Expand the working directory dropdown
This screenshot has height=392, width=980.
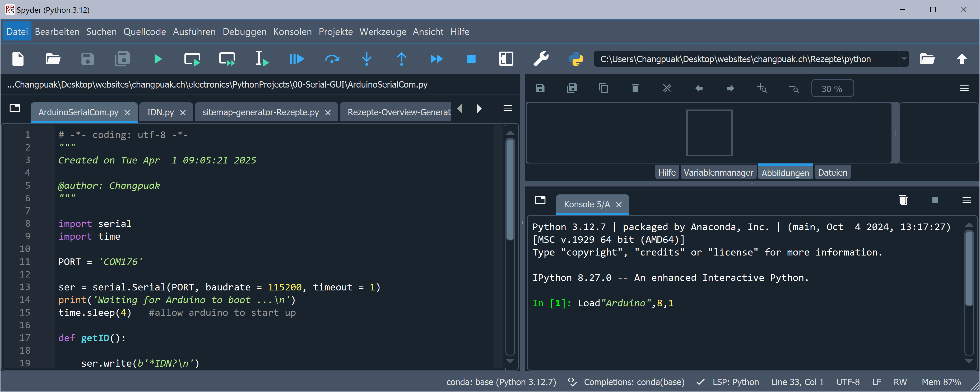point(904,59)
